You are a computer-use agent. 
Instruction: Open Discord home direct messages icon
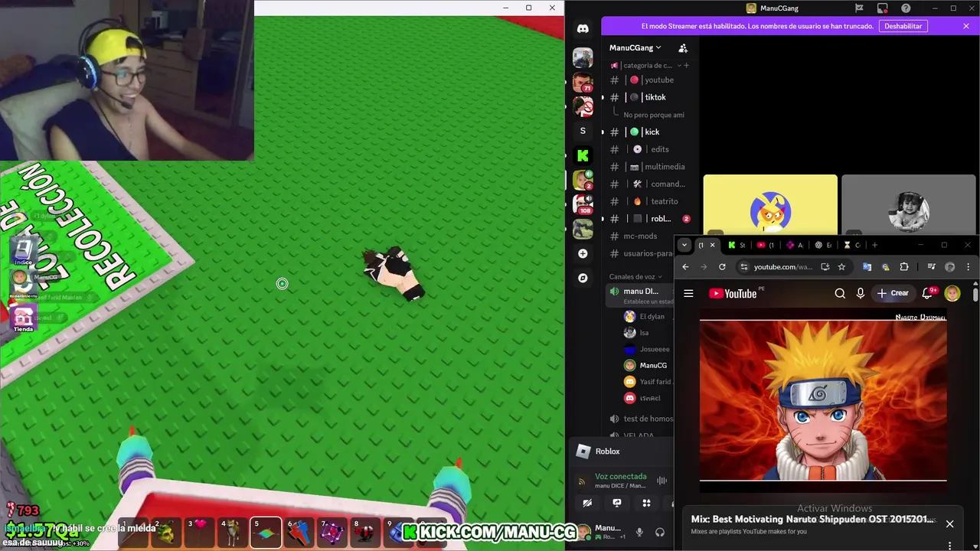tap(583, 28)
